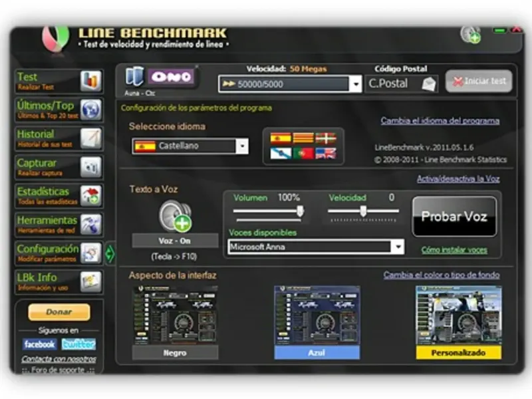
Task: Click the Iniciar test button
Action: pos(479,81)
